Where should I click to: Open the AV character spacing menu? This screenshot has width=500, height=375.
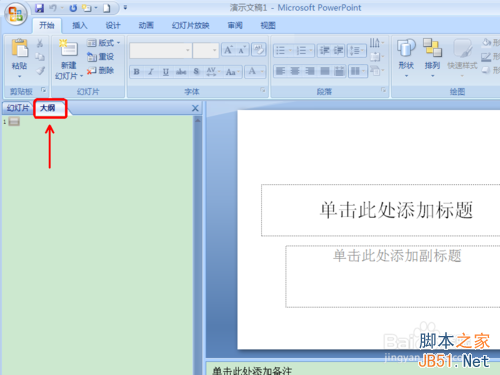point(213,72)
